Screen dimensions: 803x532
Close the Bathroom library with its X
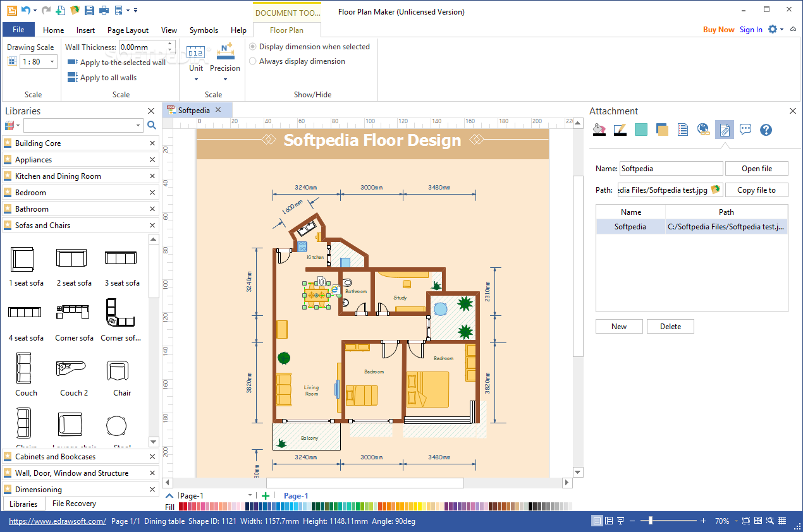pyautogui.click(x=152, y=209)
